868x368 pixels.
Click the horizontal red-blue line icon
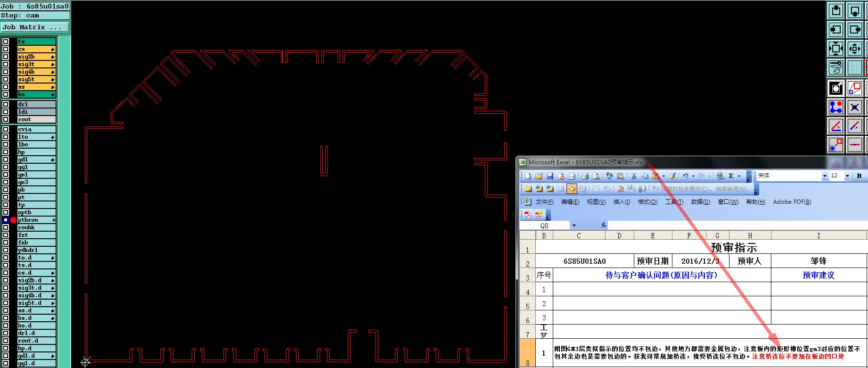point(855,145)
